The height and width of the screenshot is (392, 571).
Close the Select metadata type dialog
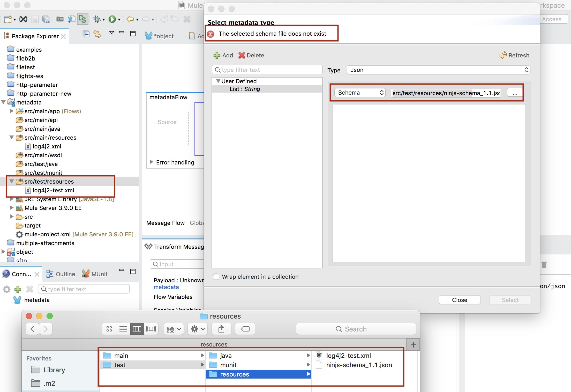[459, 300]
